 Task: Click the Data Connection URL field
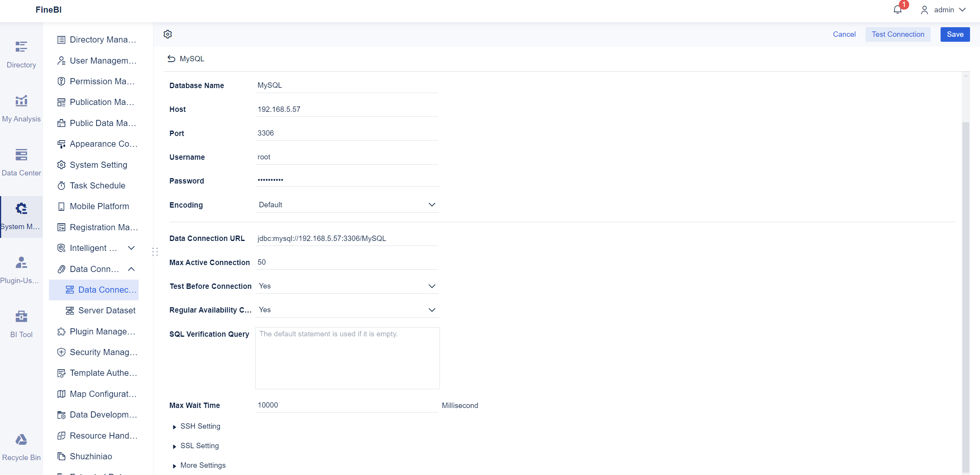347,238
